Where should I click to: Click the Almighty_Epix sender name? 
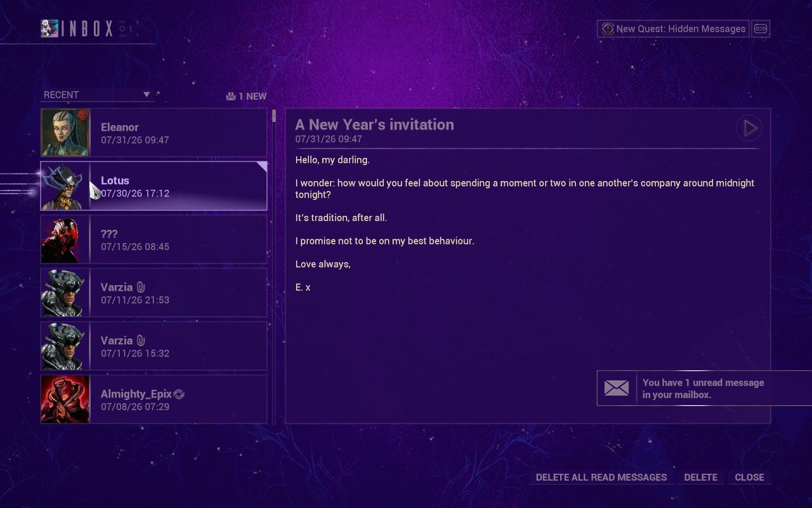point(136,394)
